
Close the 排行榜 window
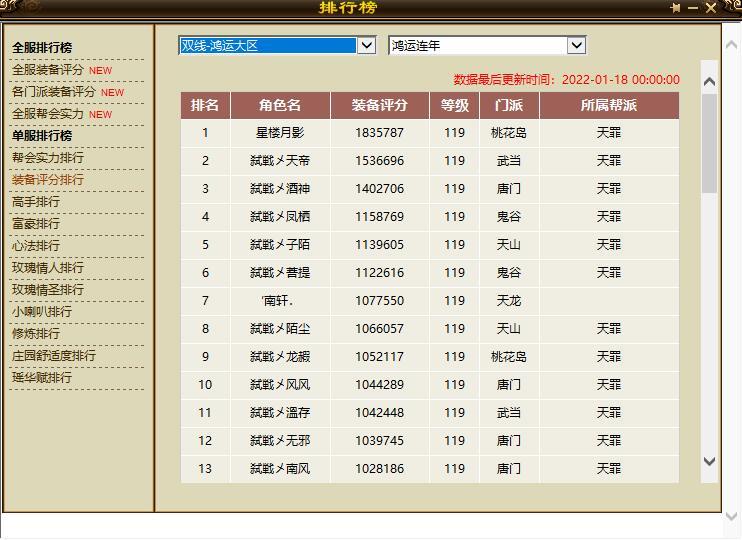click(x=711, y=8)
